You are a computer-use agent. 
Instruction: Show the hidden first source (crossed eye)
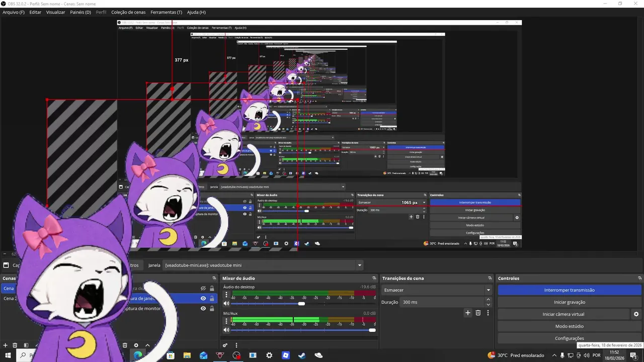pyautogui.click(x=203, y=289)
